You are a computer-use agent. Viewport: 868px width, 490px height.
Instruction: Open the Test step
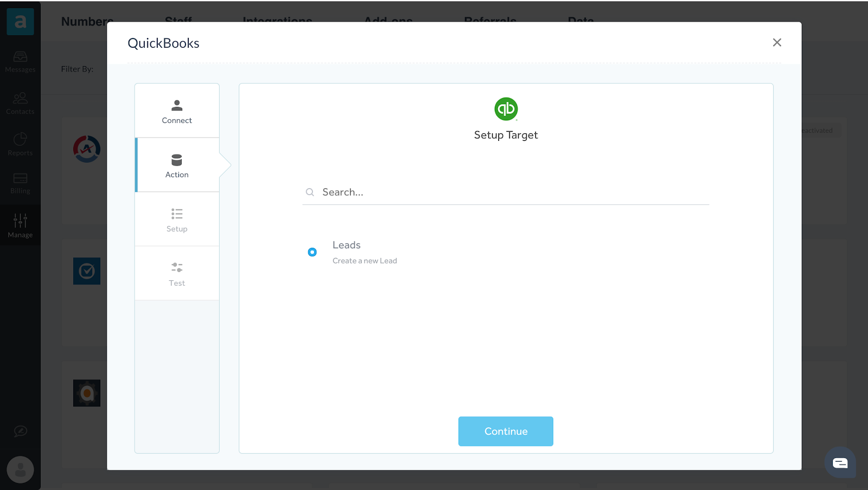(x=177, y=273)
